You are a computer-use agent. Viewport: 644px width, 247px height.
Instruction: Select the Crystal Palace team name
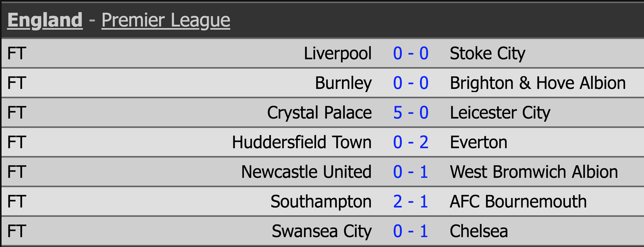tap(319, 113)
